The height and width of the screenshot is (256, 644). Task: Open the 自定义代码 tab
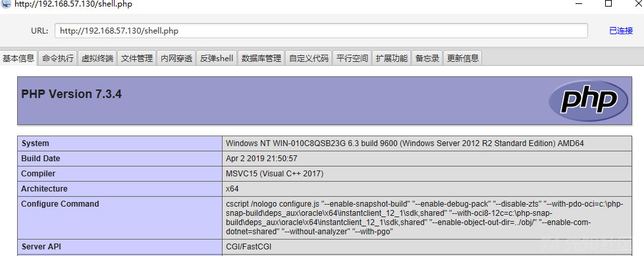coord(309,59)
